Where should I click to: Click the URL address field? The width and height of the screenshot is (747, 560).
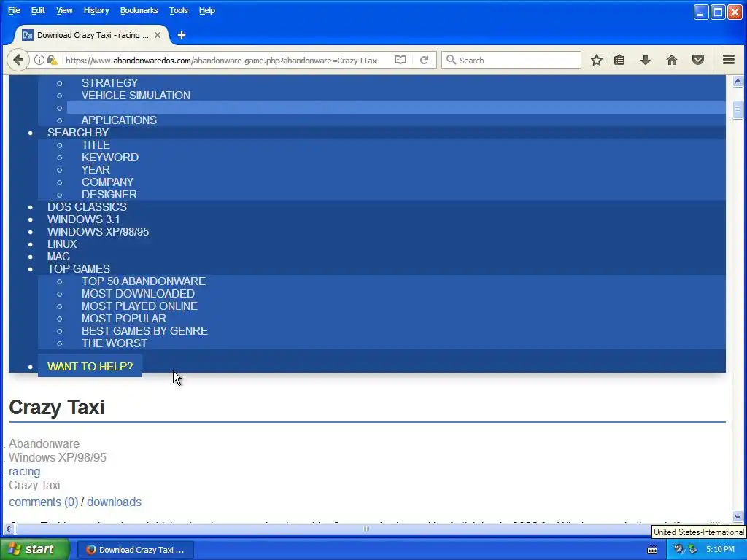click(222, 60)
